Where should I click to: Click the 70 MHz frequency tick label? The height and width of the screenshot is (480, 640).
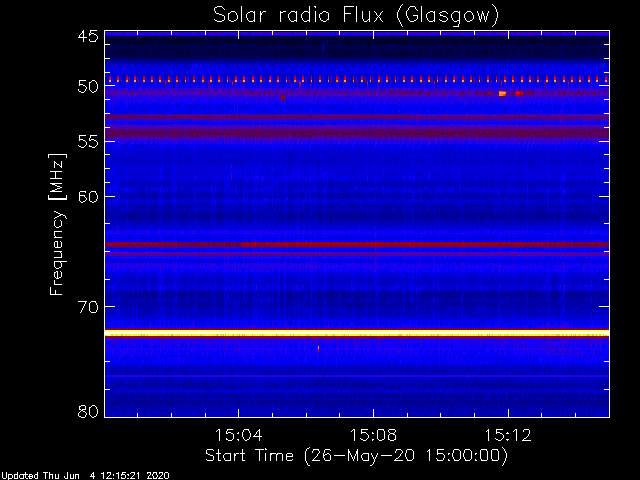pos(88,307)
